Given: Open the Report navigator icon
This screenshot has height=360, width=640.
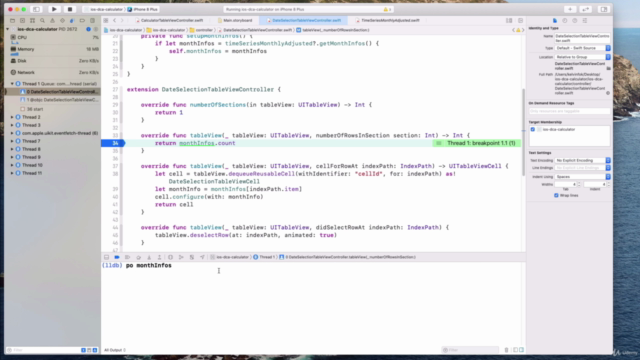Looking at the screenshot, I should point(93,20).
